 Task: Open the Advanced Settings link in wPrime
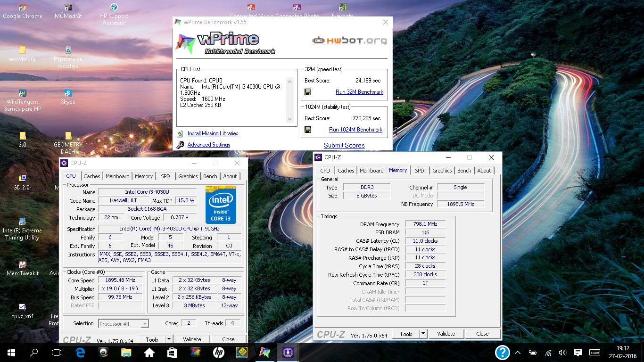(x=209, y=145)
